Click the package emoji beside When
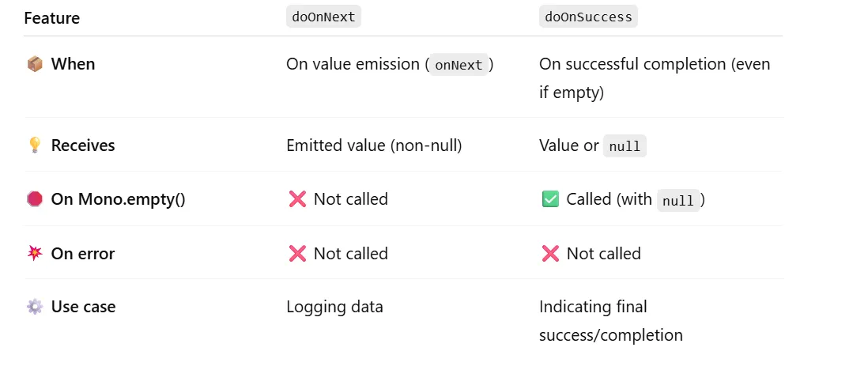This screenshot has width=868, height=370. click(35, 64)
